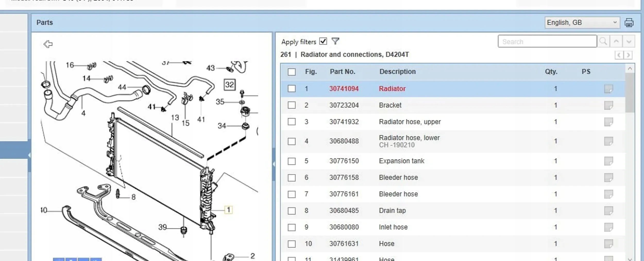The height and width of the screenshot is (261, 644).
Task: Toggle the Apply filters checkbox
Action: click(323, 41)
